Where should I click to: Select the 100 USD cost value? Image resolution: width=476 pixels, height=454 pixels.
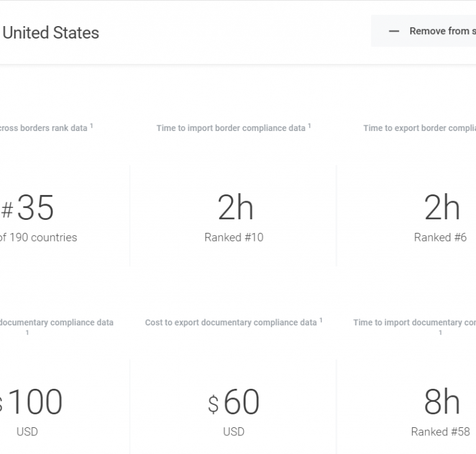[x=34, y=402]
